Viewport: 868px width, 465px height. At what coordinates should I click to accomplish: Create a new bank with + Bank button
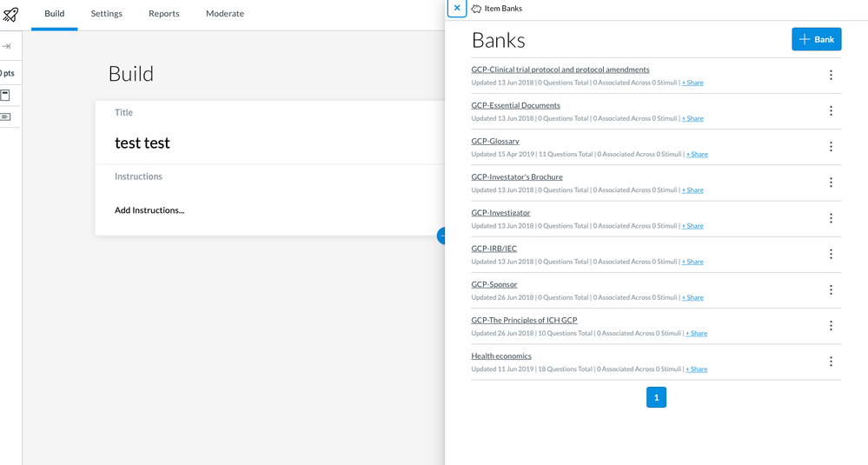[x=816, y=39]
